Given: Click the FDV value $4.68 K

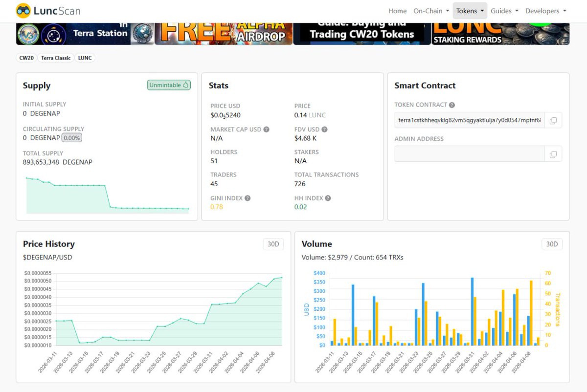Looking at the screenshot, I should (305, 138).
